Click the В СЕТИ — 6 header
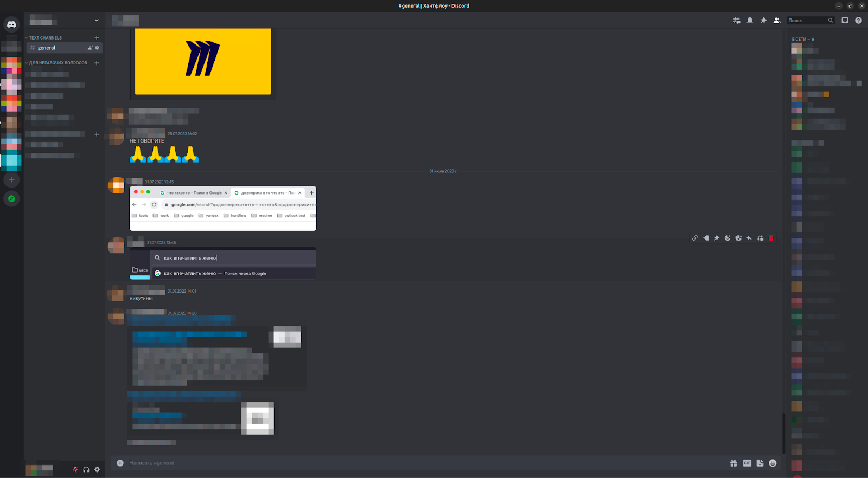This screenshot has height=478, width=868. click(803, 40)
